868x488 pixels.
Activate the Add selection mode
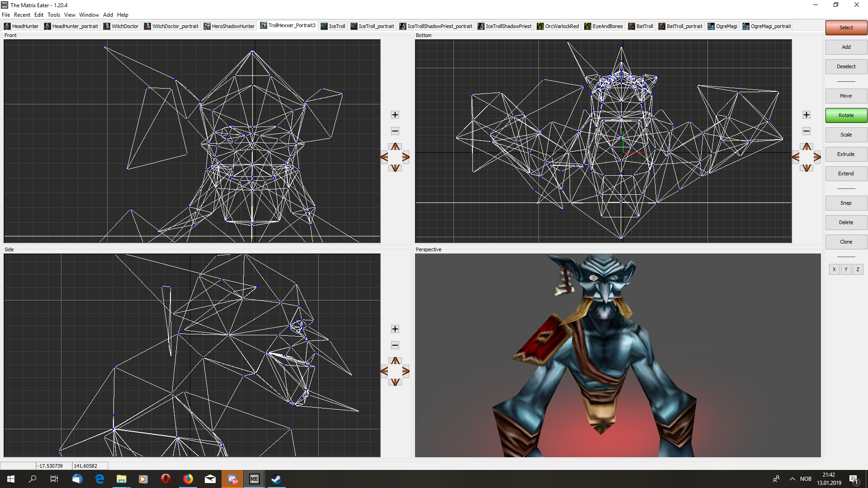point(846,47)
